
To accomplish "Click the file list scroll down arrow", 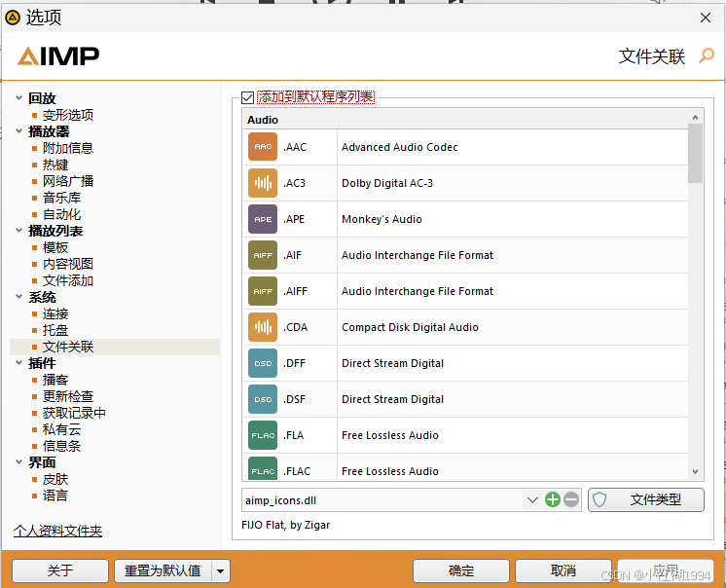I will click(695, 472).
